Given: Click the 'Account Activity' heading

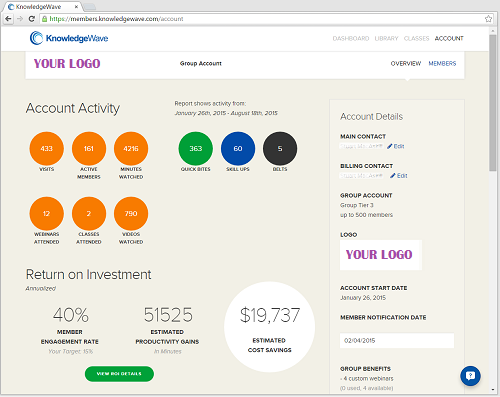Looking at the screenshot, I should click(x=73, y=108).
